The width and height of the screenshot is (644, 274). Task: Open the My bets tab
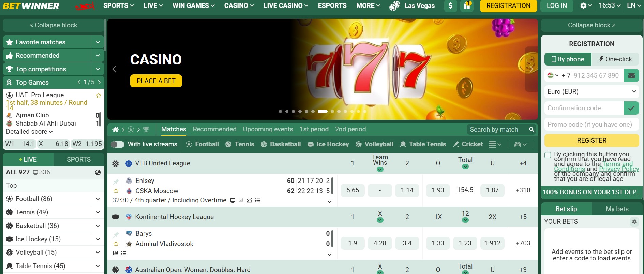[617, 209]
